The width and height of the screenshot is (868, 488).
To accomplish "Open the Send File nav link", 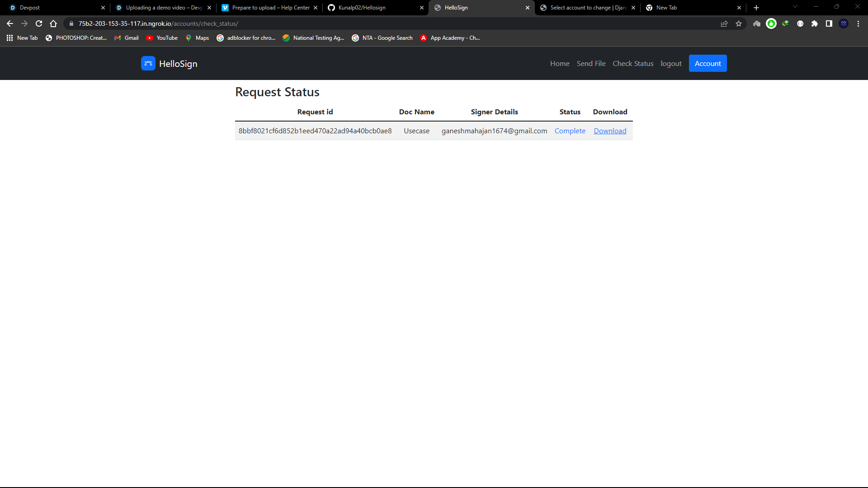I will point(591,63).
